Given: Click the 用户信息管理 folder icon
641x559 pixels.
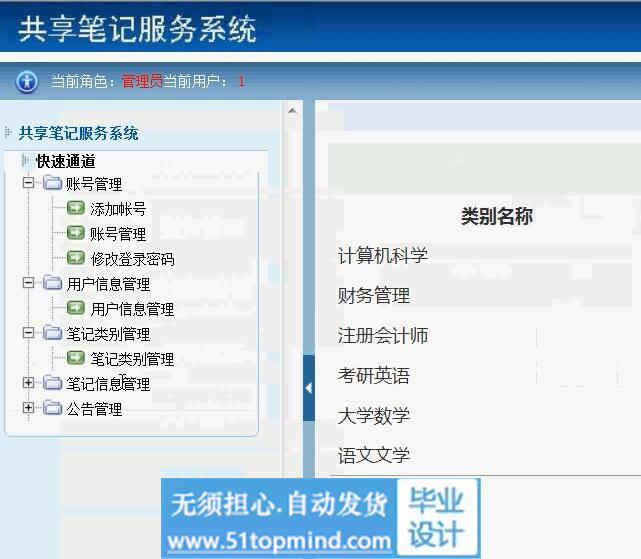Looking at the screenshot, I should coord(52,283).
